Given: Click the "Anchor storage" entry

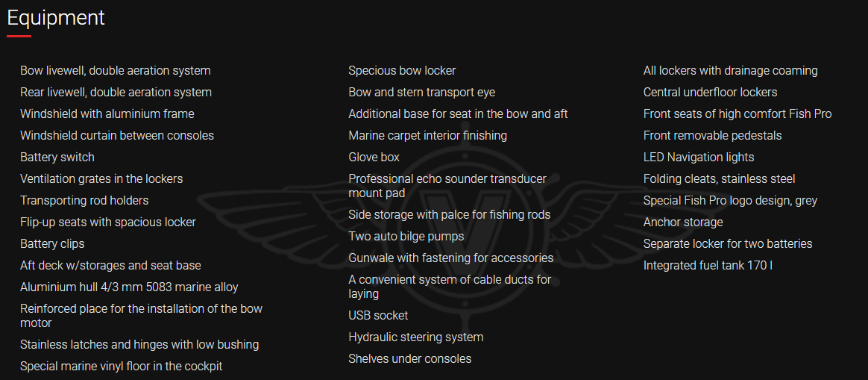Looking at the screenshot, I should click(x=683, y=222).
